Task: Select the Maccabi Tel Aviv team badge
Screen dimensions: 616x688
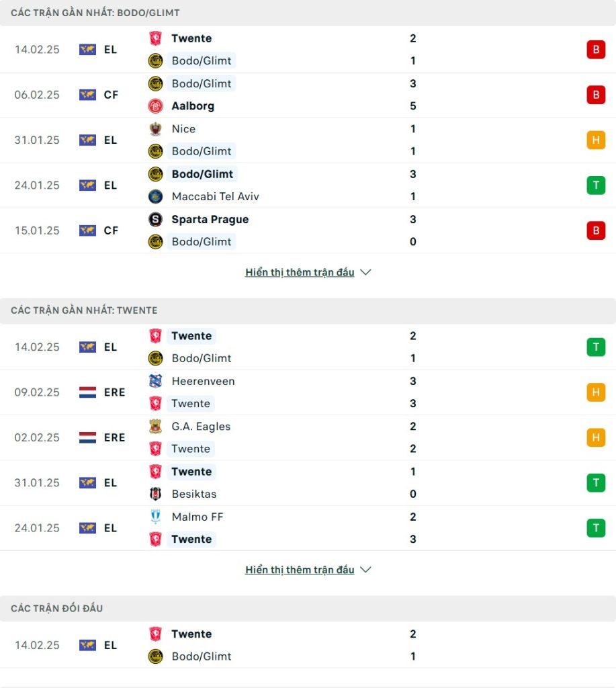Action: pyautogui.click(x=155, y=197)
